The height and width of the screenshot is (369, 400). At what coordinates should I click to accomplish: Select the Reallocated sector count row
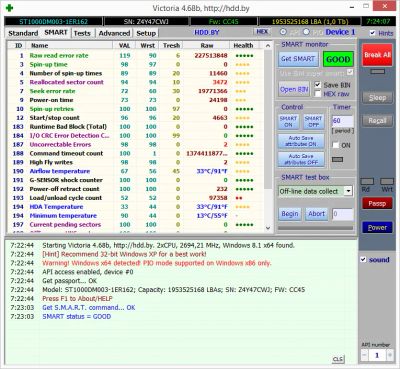click(135, 82)
